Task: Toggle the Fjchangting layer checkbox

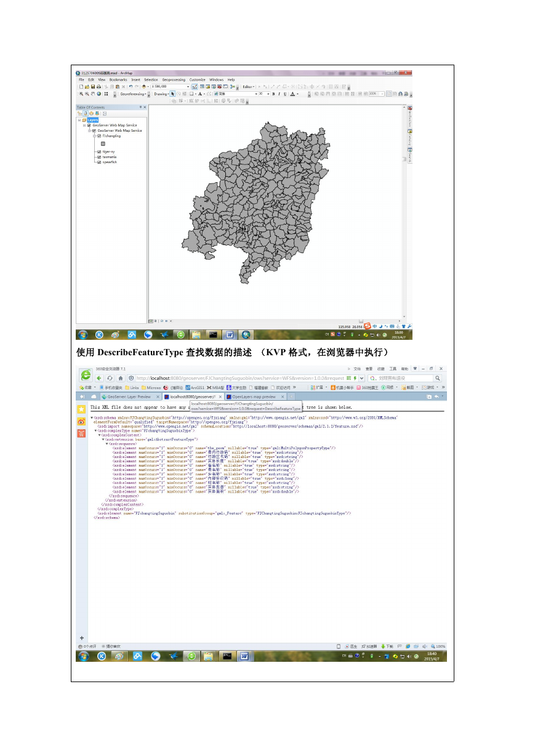Action: click(x=99, y=136)
